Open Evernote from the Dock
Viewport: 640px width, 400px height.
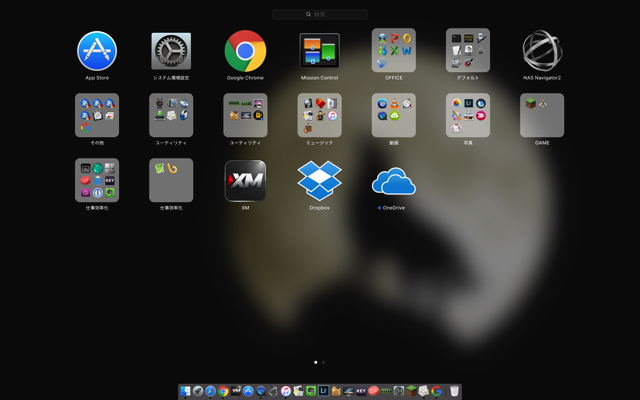click(x=311, y=391)
